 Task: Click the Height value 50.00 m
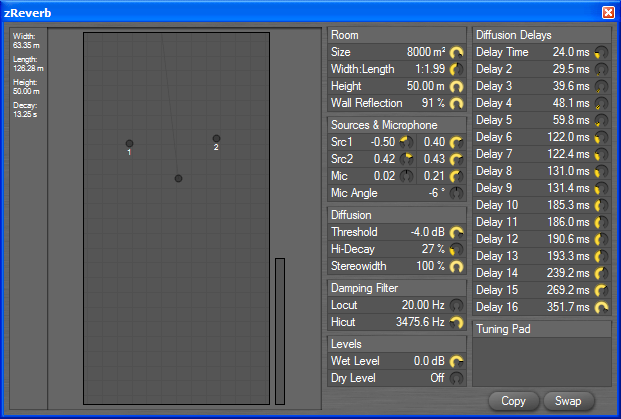coord(426,86)
